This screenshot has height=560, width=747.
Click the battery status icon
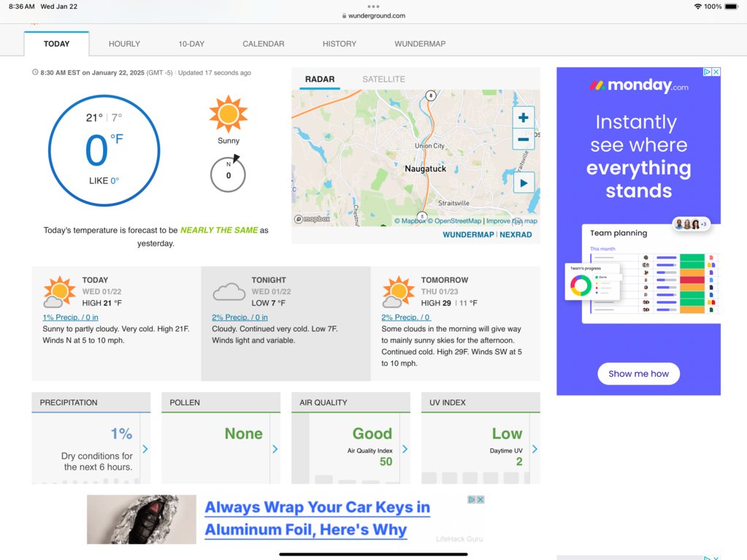point(731,7)
